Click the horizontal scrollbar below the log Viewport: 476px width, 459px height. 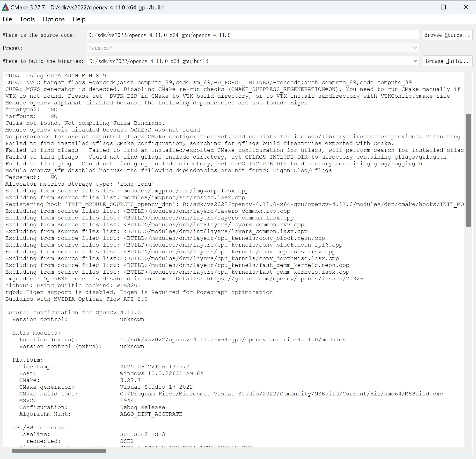[x=59, y=451]
